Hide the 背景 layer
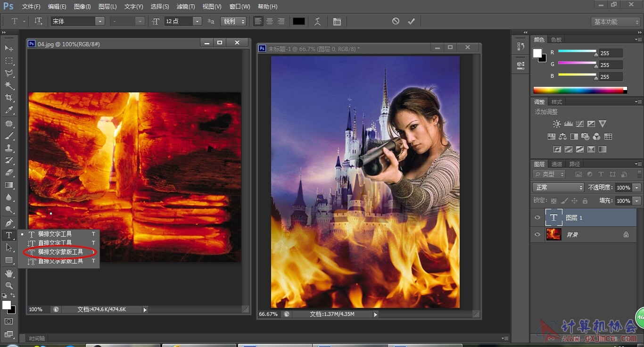The image size is (644, 347). click(537, 234)
